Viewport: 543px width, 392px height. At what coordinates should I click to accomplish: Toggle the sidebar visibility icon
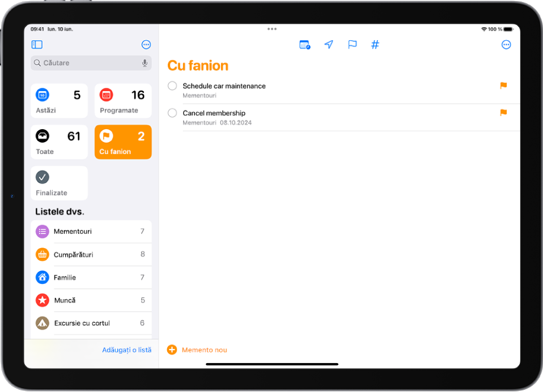pos(37,44)
